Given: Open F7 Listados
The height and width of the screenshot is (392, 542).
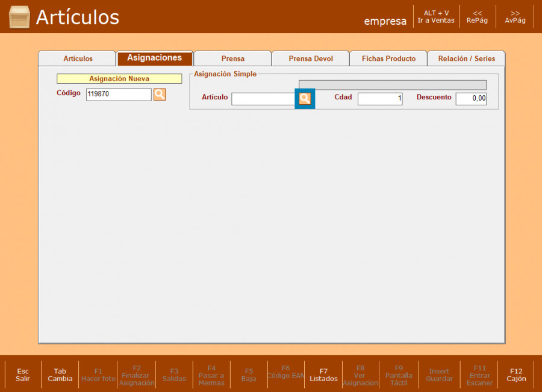Looking at the screenshot, I should 323,375.
